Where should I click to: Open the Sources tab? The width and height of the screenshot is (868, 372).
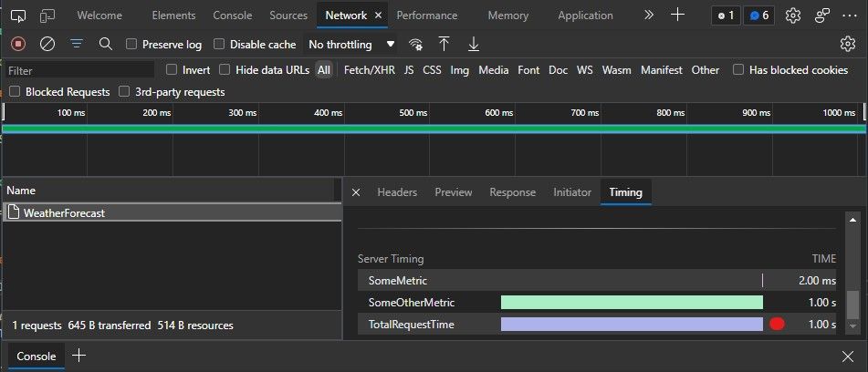288,15
